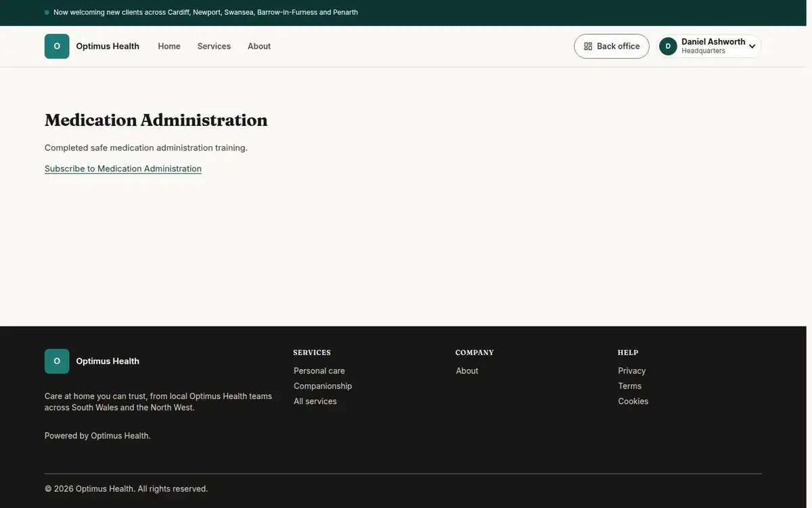Click the HELP footer column heading
The image size is (812, 508).
point(628,352)
